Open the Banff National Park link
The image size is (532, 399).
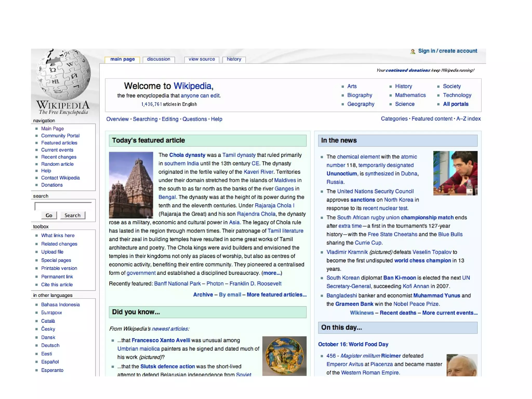coord(177,284)
